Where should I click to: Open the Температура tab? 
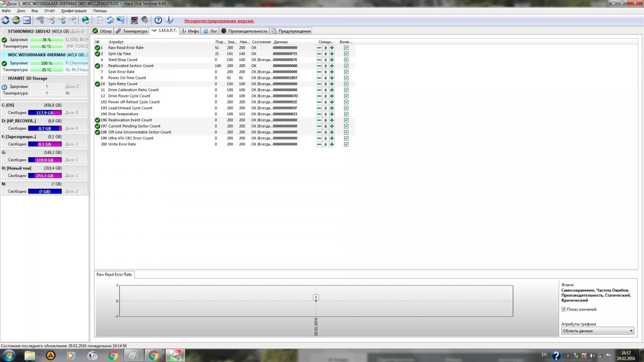[131, 31]
